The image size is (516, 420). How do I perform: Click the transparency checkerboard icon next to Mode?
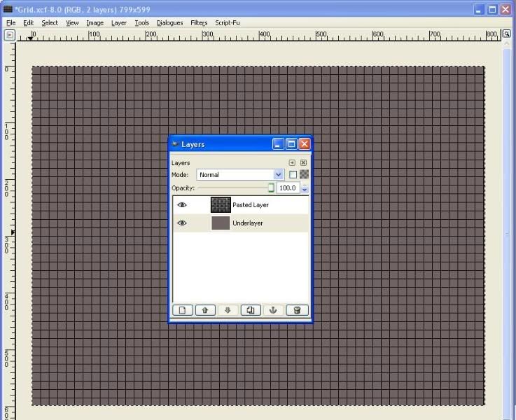304,174
